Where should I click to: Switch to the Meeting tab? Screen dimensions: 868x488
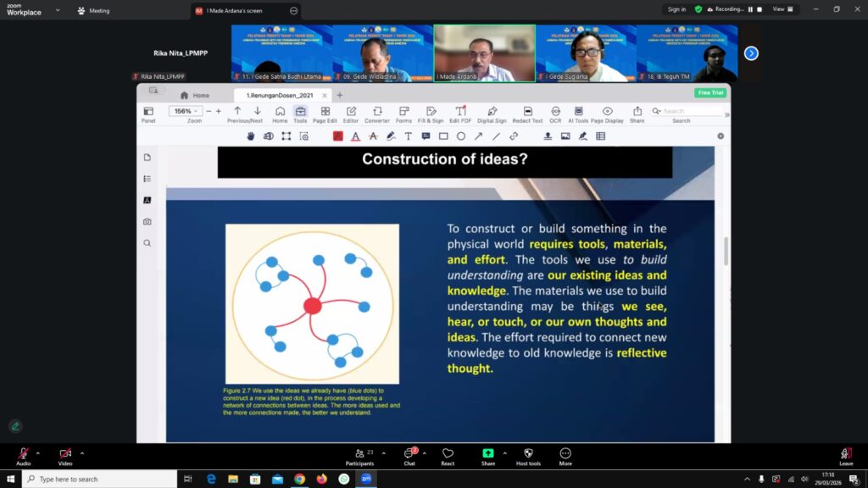[x=93, y=11]
